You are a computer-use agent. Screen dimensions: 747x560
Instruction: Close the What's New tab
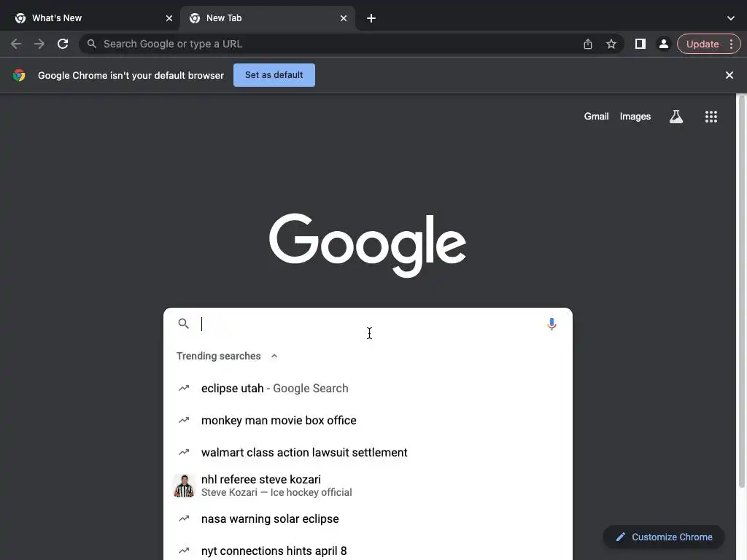coord(169,18)
